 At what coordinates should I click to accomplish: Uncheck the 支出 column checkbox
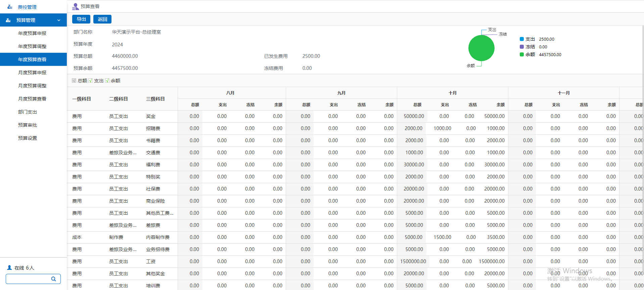(x=91, y=81)
